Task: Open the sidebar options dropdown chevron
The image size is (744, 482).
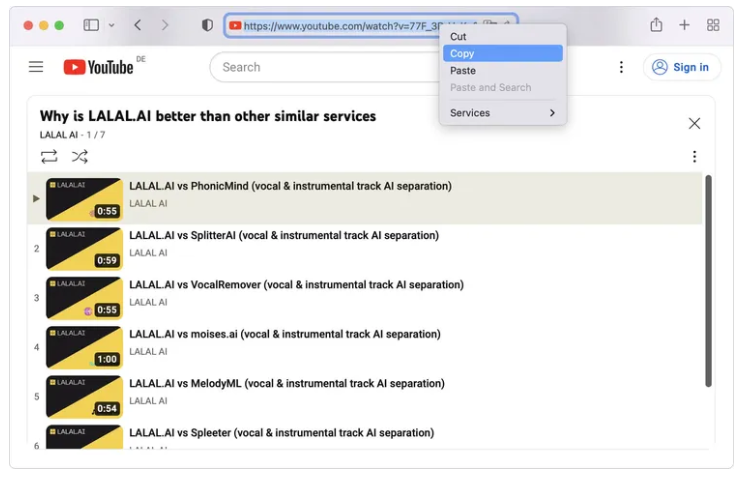Action: point(112,25)
